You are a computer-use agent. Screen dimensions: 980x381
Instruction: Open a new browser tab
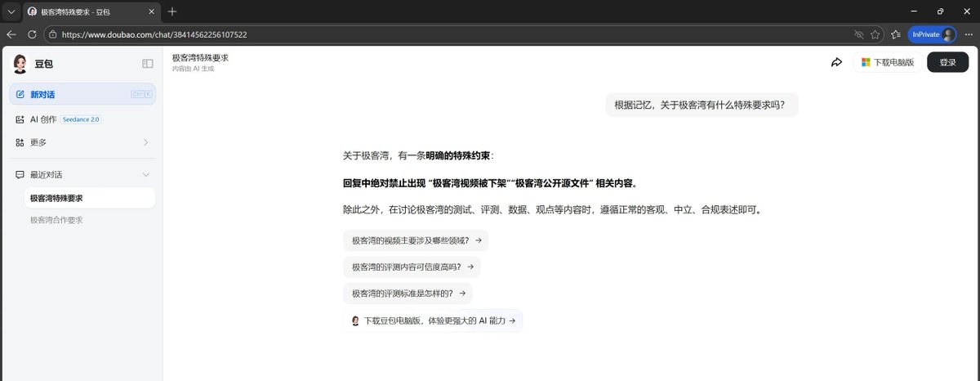point(172,11)
